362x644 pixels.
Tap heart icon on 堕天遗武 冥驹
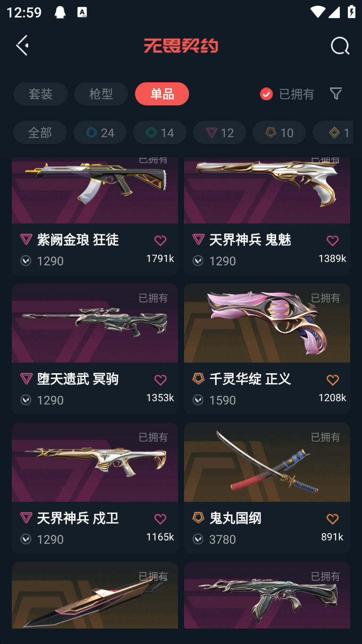(x=160, y=380)
